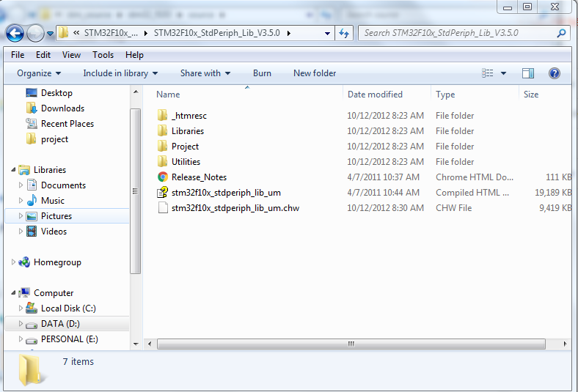The image size is (578, 392).
Task: Open the Help menu
Action: [x=134, y=55]
